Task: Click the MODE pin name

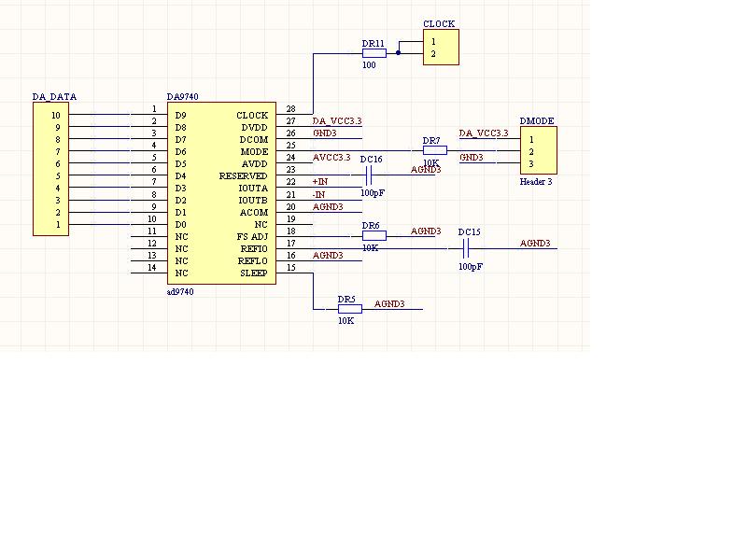Action: pos(254,152)
